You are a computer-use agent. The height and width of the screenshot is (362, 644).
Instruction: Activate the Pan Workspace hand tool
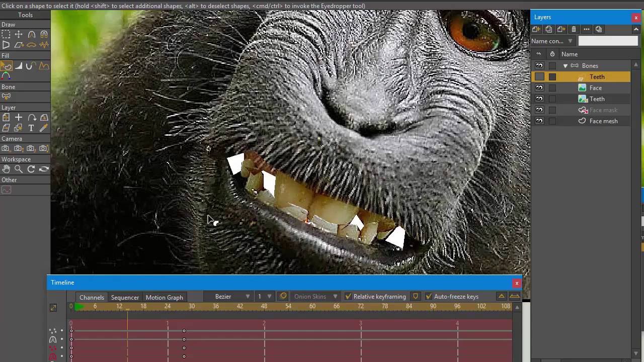pyautogui.click(x=6, y=169)
